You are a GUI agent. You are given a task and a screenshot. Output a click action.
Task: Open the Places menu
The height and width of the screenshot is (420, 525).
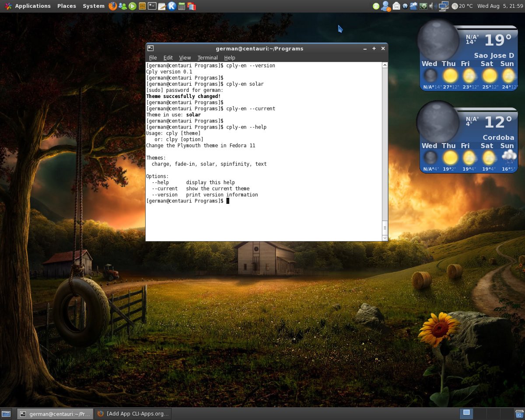(x=66, y=6)
